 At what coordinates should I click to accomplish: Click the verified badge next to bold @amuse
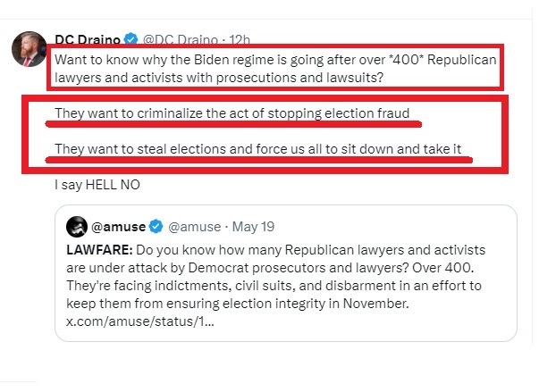[x=154, y=226]
